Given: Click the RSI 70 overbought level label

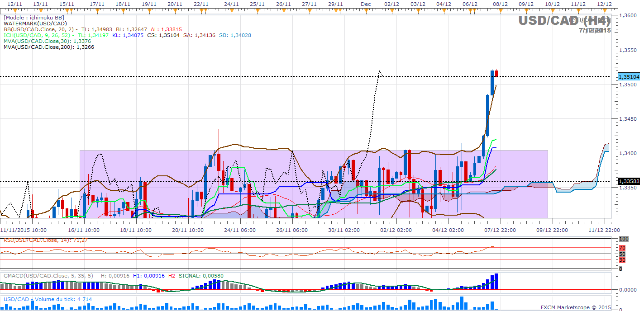Looking at the screenshot, I should coord(621,248).
